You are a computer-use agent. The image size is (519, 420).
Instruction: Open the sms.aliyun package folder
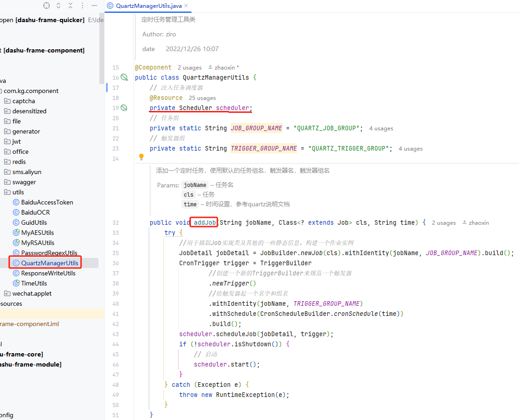pyautogui.click(x=27, y=172)
